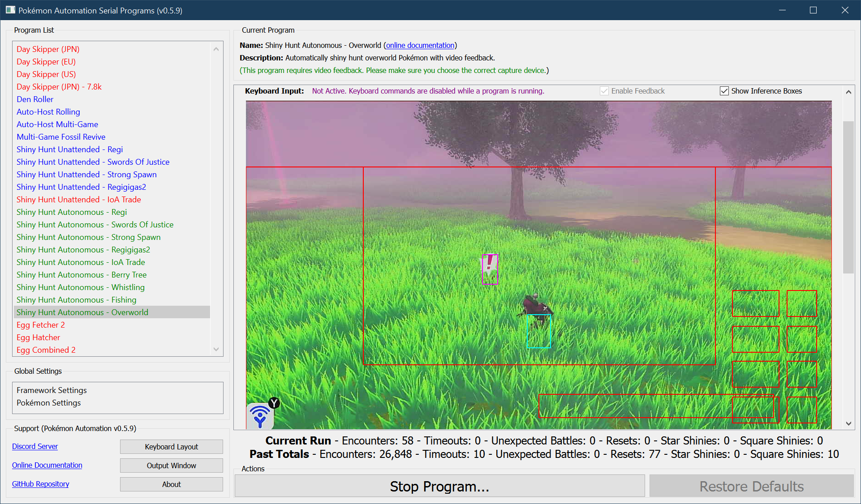
Task: Visit the Discord Server link
Action: [35, 446]
